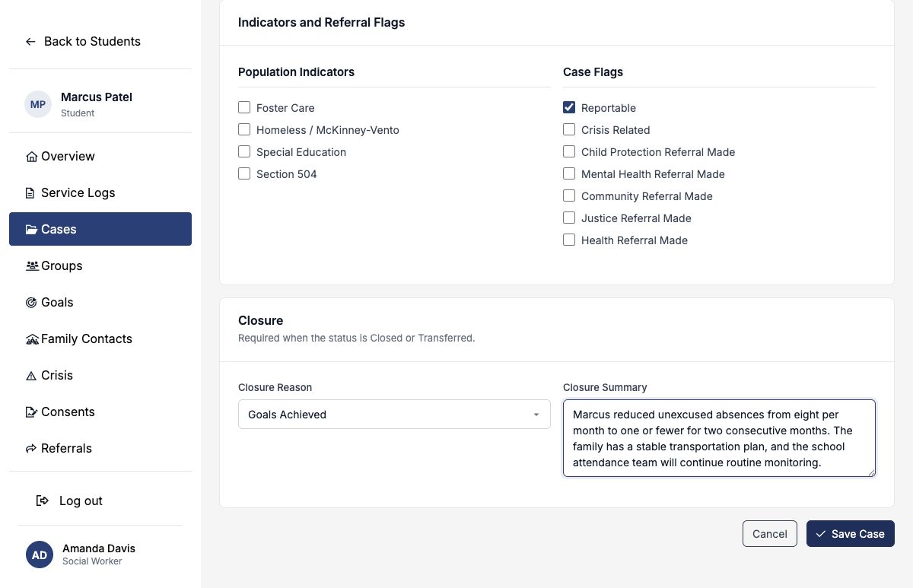Click the document icon next to Service Logs

[30, 193]
